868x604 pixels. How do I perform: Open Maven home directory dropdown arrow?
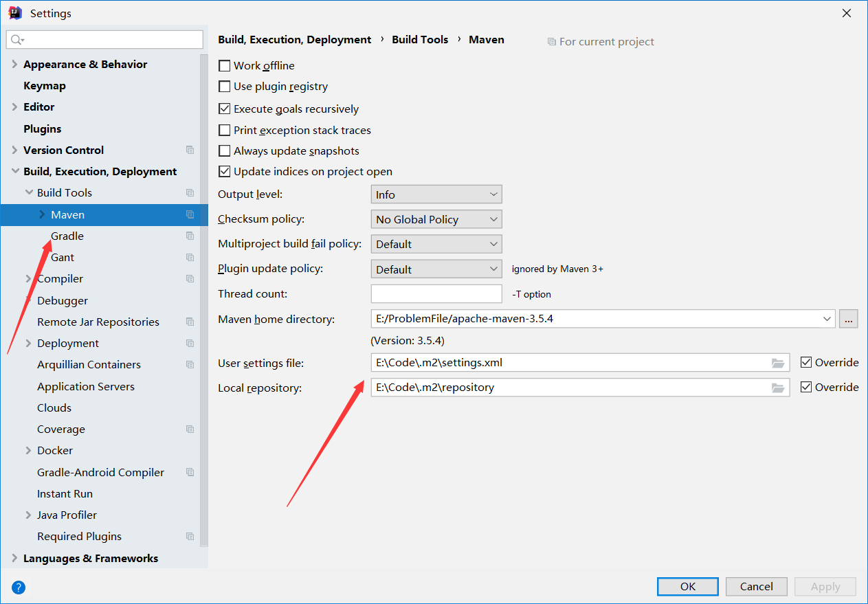click(x=827, y=319)
